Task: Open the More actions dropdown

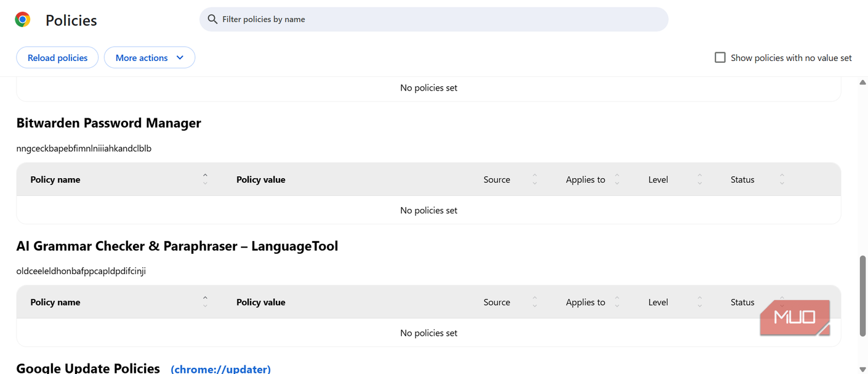Action: 150,57
